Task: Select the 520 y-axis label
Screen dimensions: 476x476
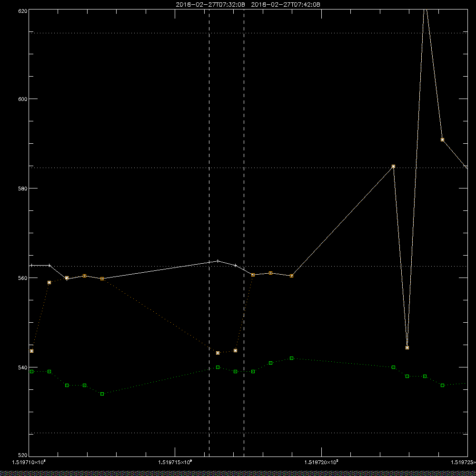Action: coord(23,456)
